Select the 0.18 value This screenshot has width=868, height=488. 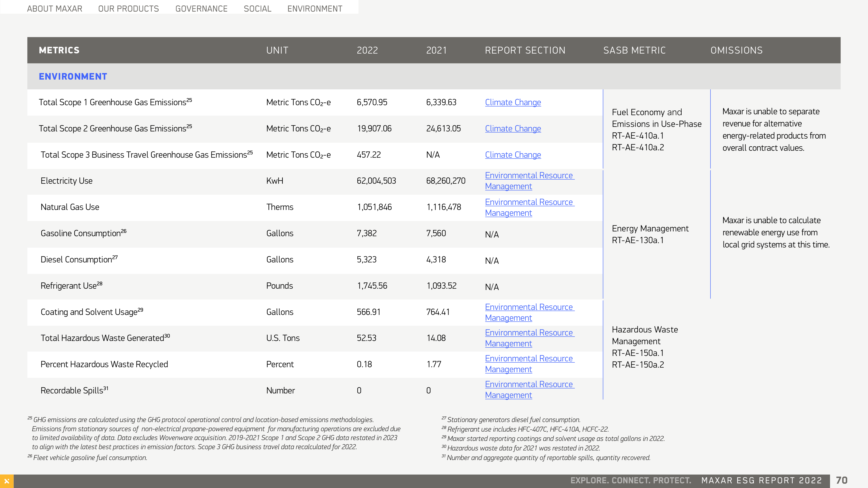click(x=364, y=364)
